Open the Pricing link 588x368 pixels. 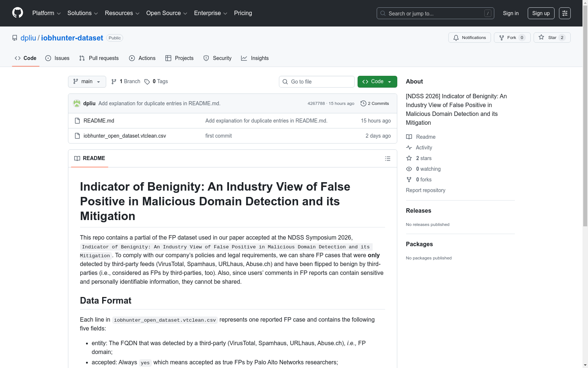[243, 13]
